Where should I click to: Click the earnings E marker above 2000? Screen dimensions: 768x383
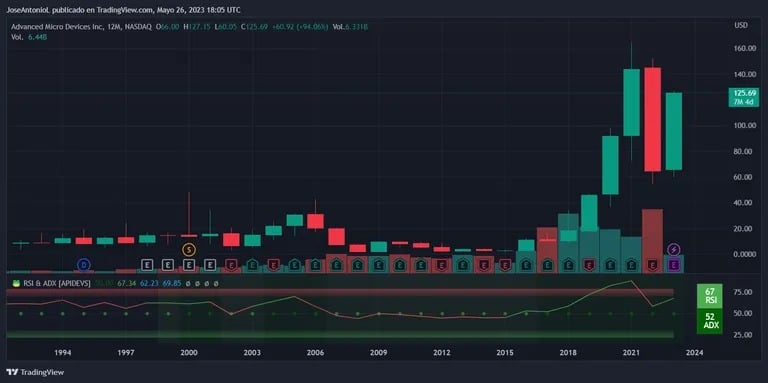tap(189, 265)
